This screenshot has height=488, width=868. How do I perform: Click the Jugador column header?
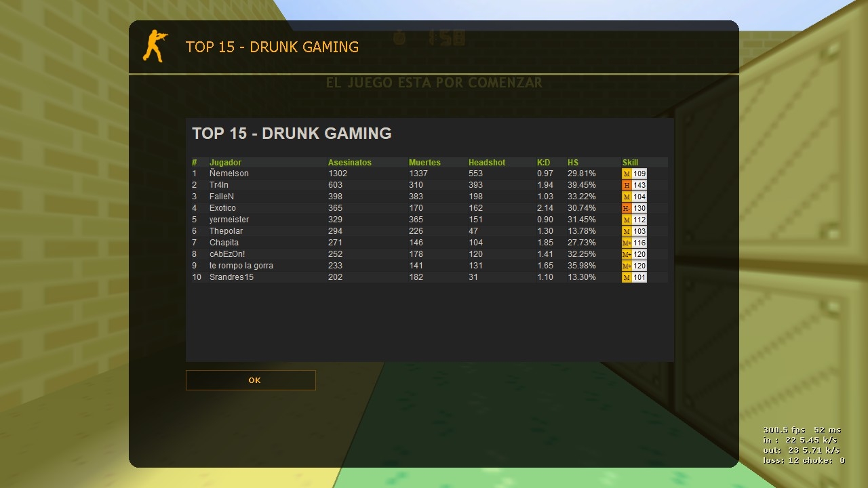pos(225,163)
